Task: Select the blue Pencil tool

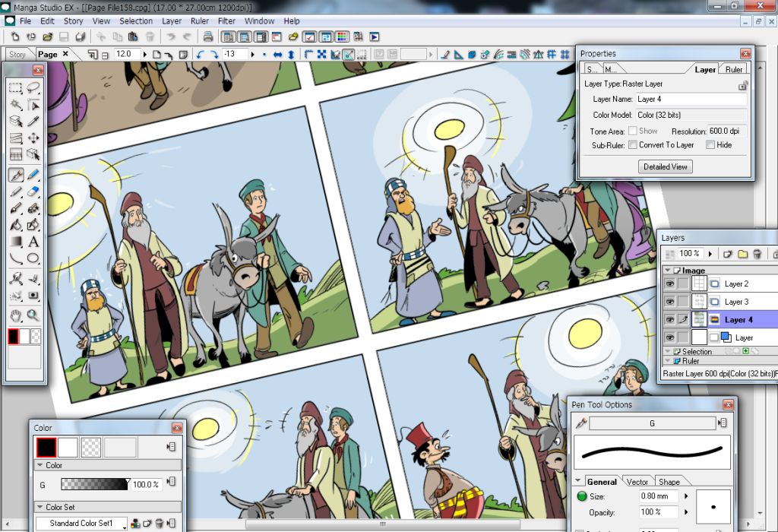Action: coord(33,175)
